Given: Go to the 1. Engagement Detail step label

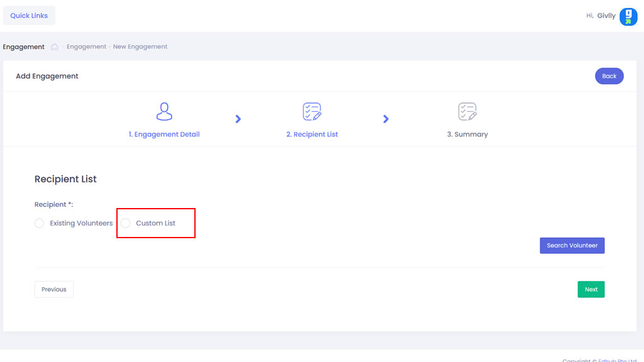Looking at the screenshot, I should [164, 134].
